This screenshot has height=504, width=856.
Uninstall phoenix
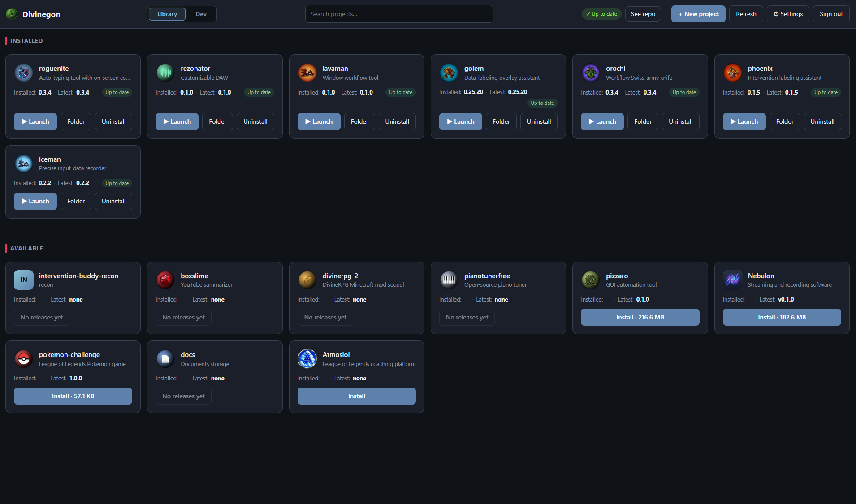(x=822, y=121)
